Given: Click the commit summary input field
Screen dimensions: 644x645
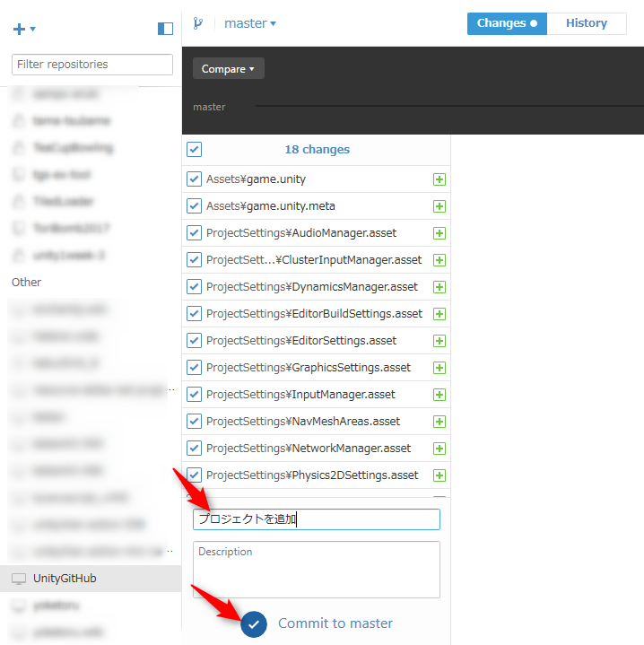Looking at the screenshot, I should 317,519.
